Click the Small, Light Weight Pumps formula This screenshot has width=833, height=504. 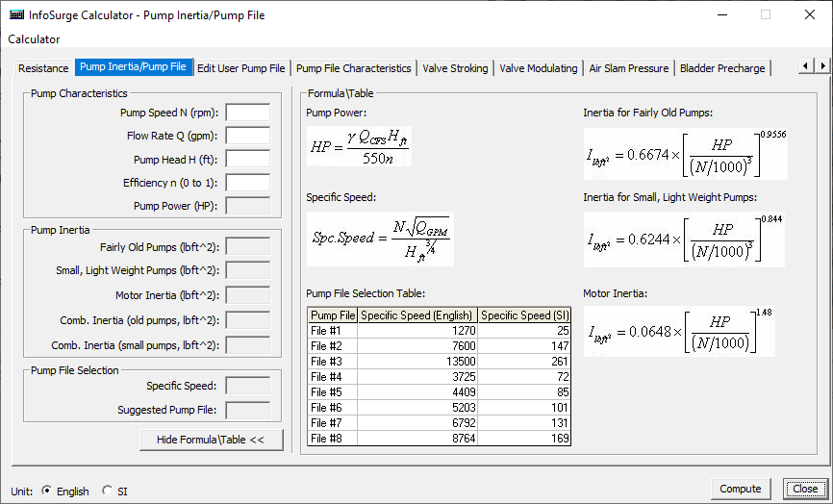pyautogui.click(x=684, y=239)
